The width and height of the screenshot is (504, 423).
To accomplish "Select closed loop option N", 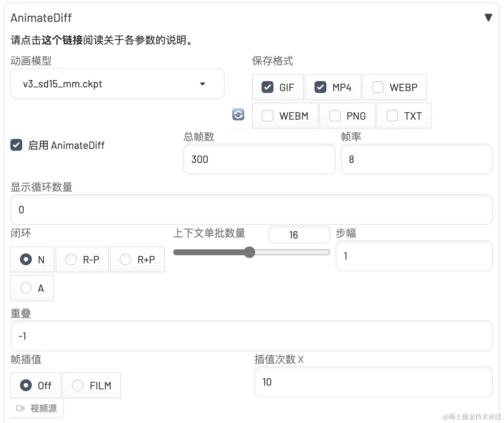I will [32, 259].
